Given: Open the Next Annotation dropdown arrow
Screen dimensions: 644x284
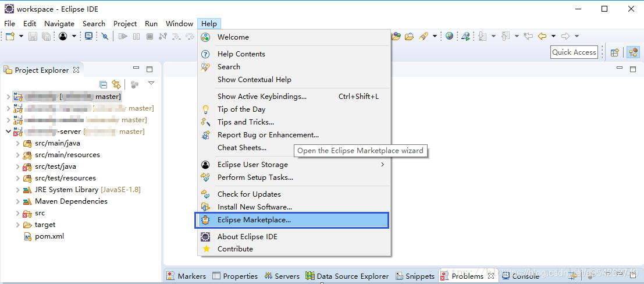Looking at the screenshot, I should 493,36.
